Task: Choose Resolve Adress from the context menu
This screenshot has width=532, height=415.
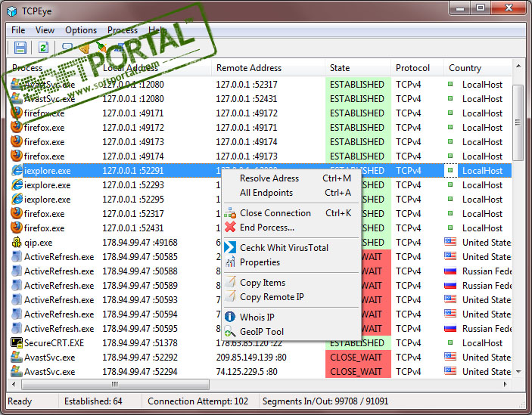Action: click(x=291, y=178)
